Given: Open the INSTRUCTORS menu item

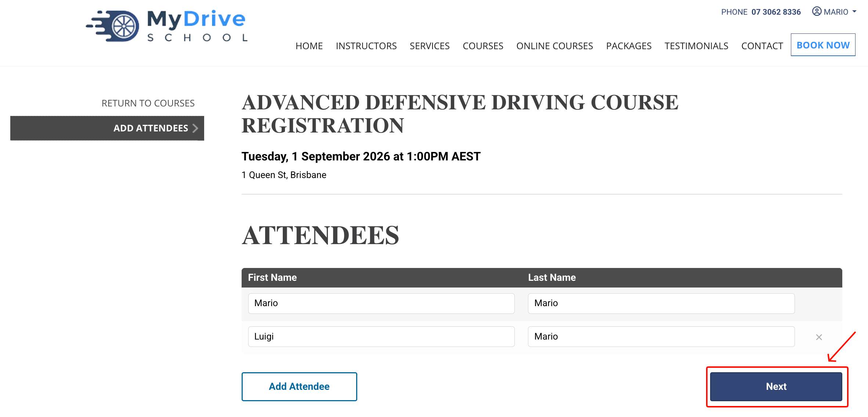Looking at the screenshot, I should pos(366,46).
